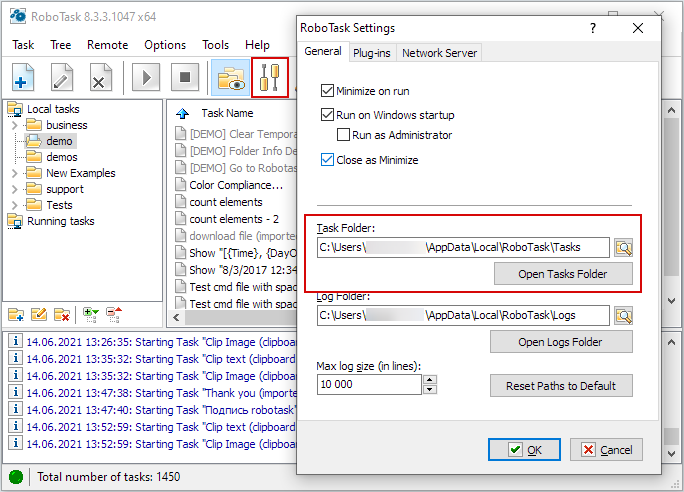Click the Max log size field
The image size is (684, 492).
[x=369, y=384]
